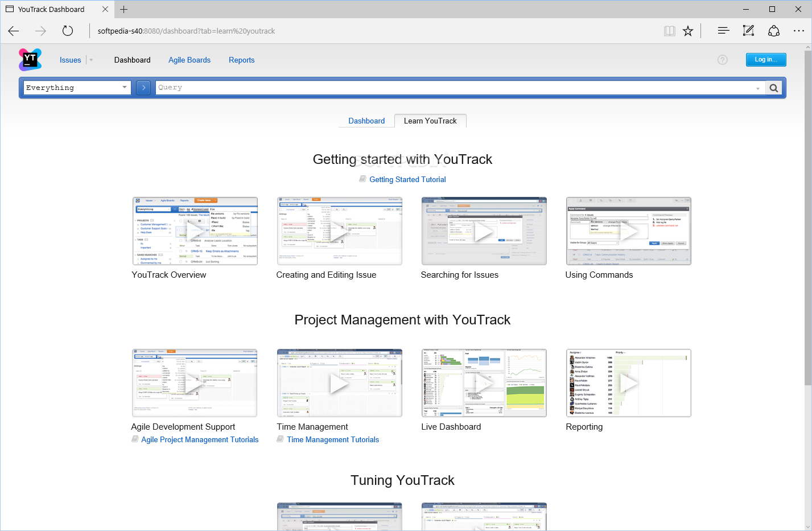Play the Agile Development Support video

(x=195, y=383)
